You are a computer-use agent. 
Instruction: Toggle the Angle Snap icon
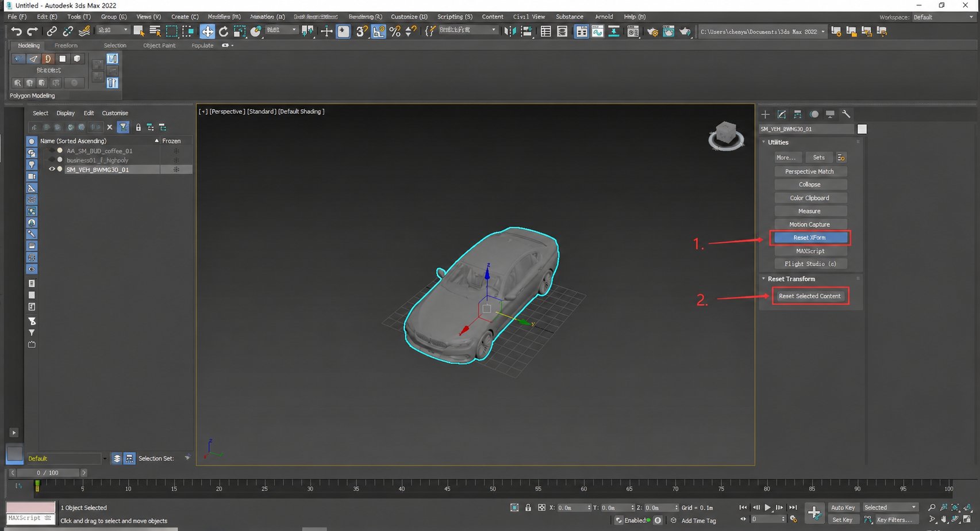click(x=378, y=31)
